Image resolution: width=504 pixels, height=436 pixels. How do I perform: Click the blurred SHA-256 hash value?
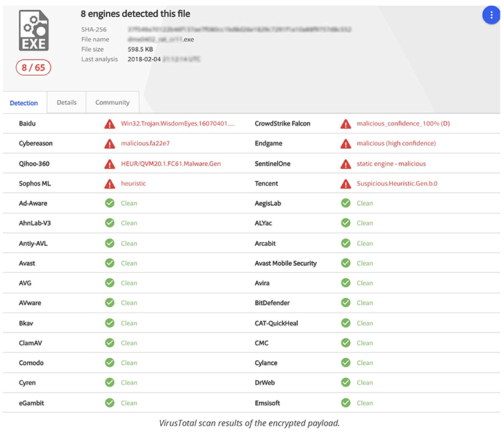coord(239,30)
